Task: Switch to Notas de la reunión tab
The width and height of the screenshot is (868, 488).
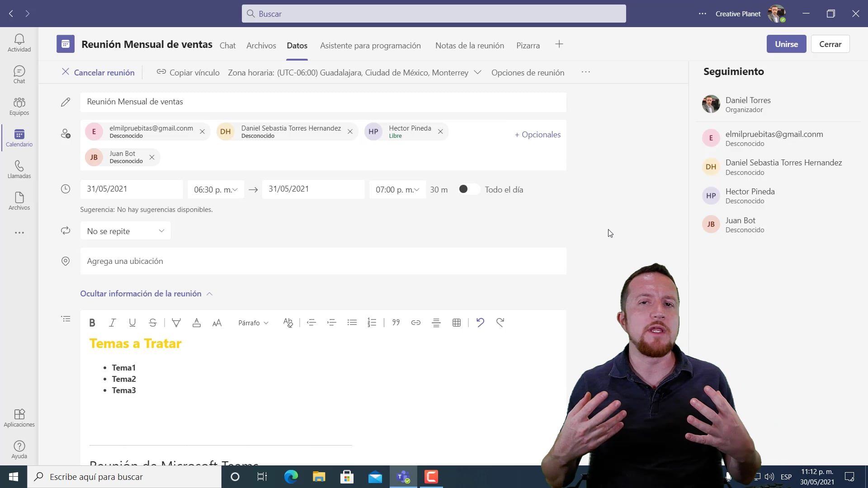Action: click(x=469, y=45)
